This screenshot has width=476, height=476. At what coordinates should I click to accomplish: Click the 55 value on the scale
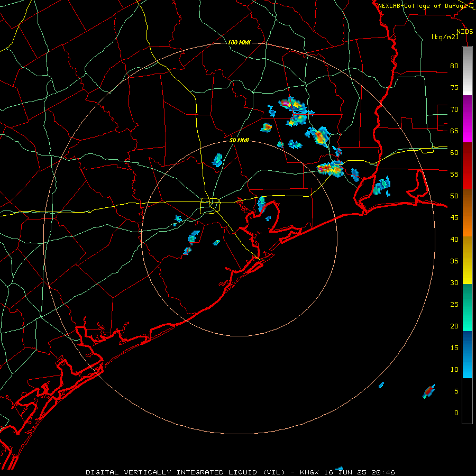[x=454, y=174]
